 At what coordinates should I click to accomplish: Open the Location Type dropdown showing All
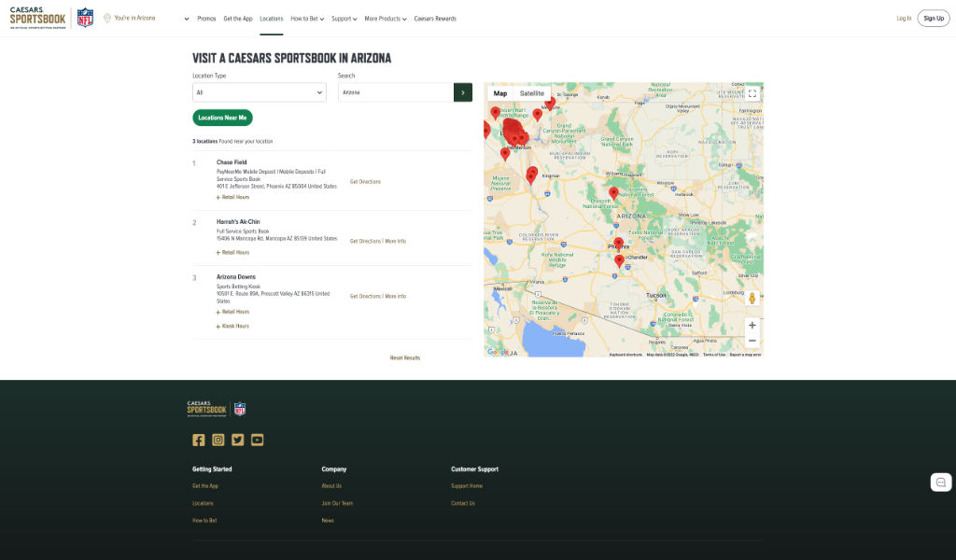(x=260, y=92)
